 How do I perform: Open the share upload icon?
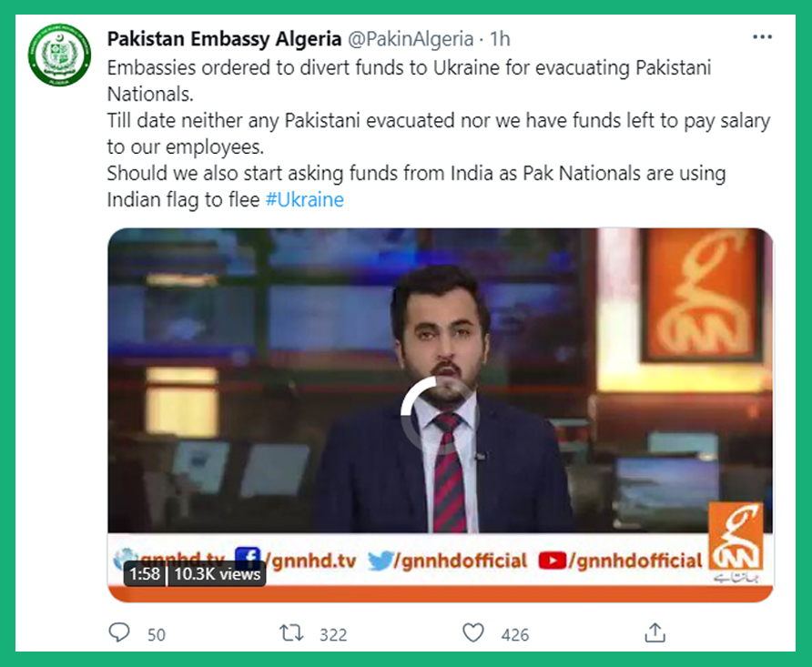pos(655,632)
